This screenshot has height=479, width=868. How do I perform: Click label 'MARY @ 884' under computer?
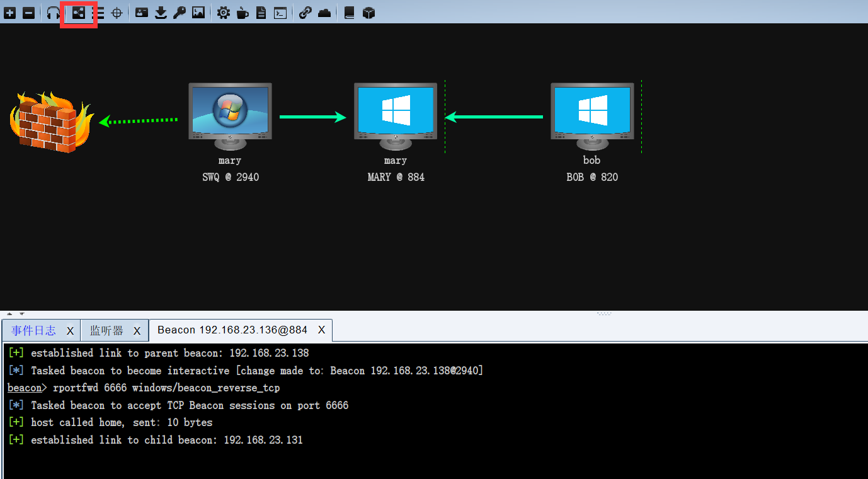pos(396,177)
